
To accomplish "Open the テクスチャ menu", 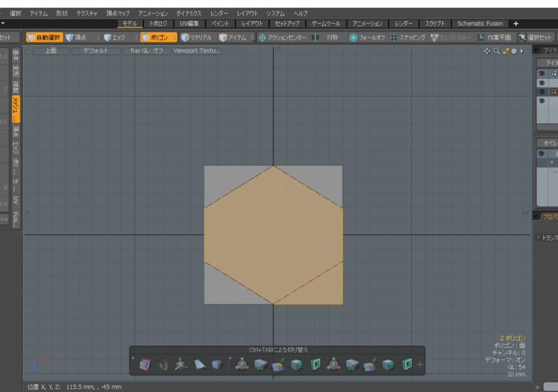I will point(87,13).
